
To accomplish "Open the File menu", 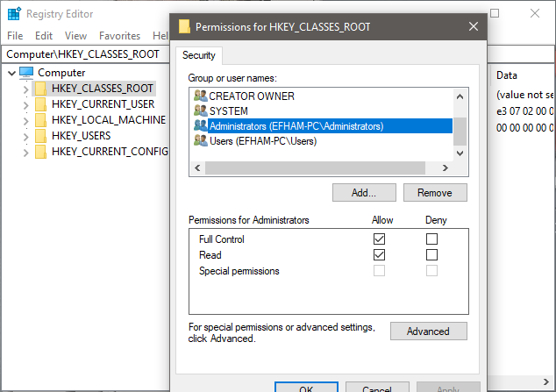I will [x=15, y=36].
